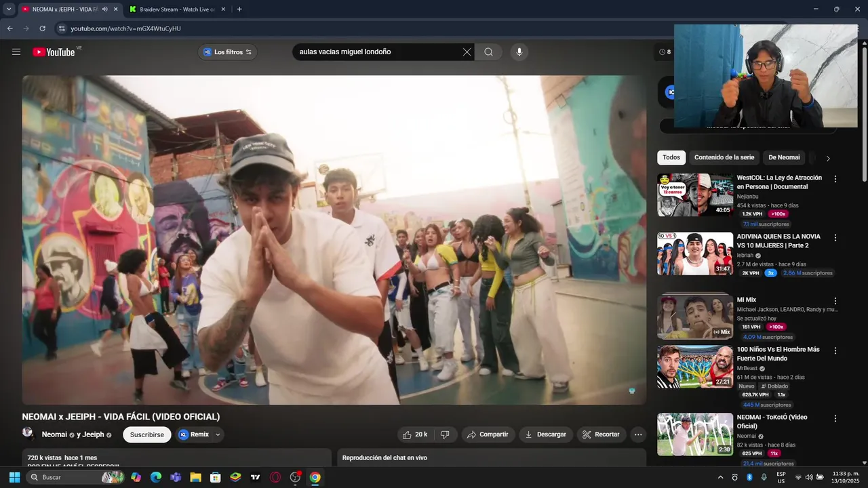Open more actions three-dot menu under video
The height and width of the screenshot is (488, 868).
[638, 434]
